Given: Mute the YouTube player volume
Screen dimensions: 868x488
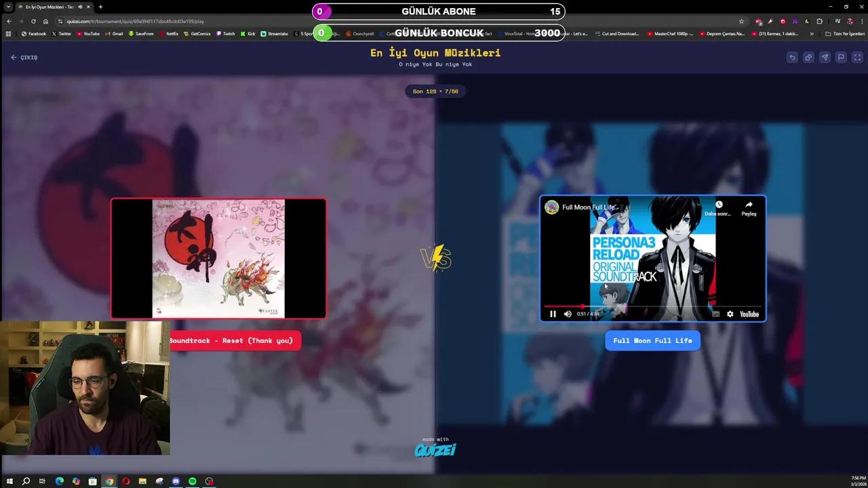Looking at the screenshot, I should (568, 314).
